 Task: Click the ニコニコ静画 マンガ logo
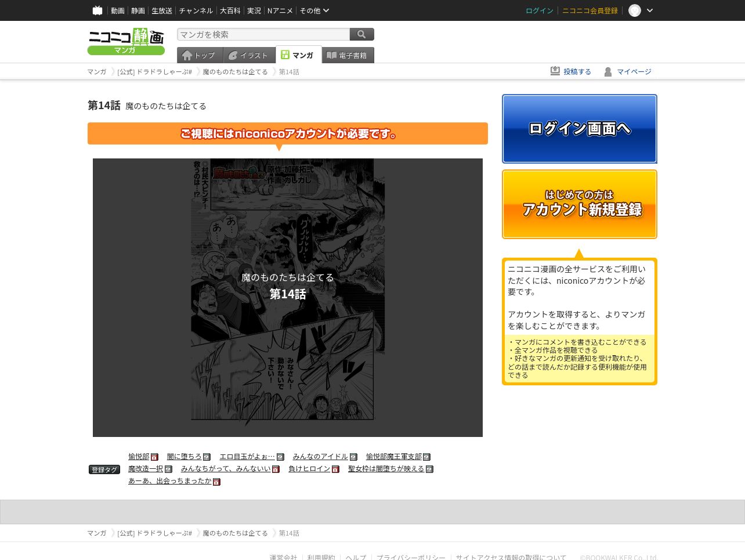pos(126,42)
